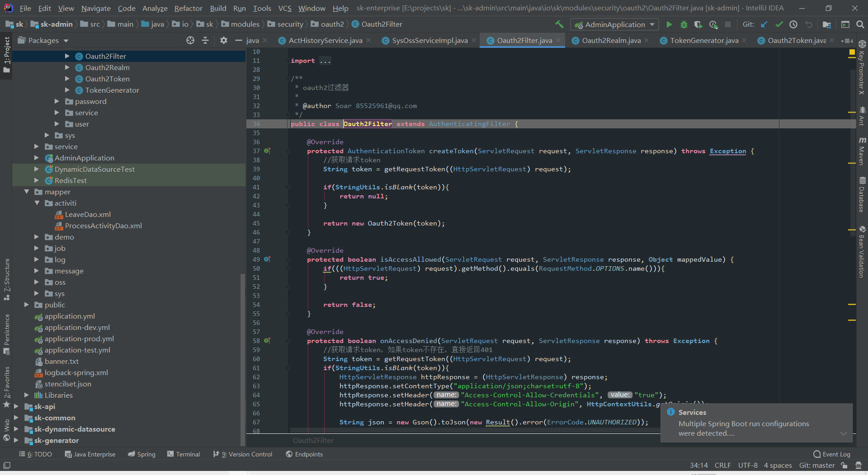Open the Terminal tool window
868x475 pixels.
click(184, 454)
